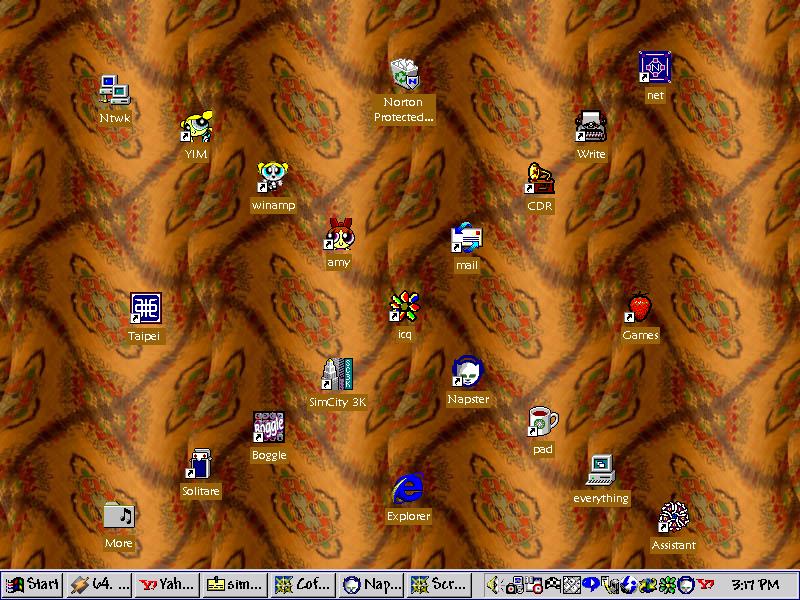Screen dimensions: 800x600
Task: Click the Start button
Action: pos(32,584)
